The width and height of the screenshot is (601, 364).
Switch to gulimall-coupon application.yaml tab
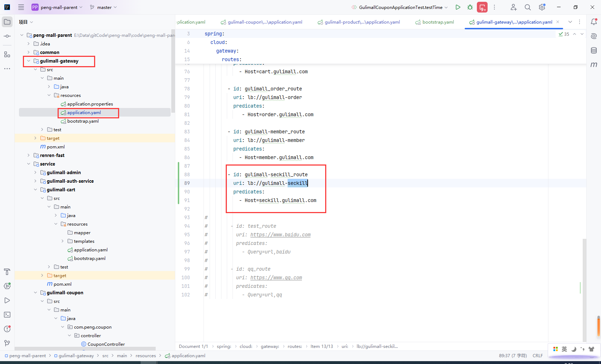(262, 22)
